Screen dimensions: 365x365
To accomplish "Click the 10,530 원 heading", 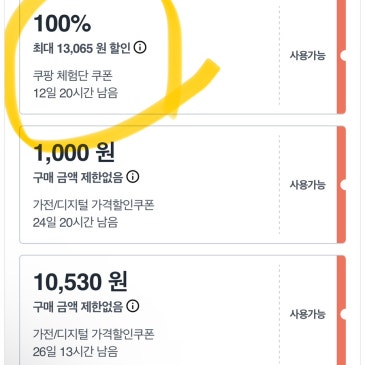I will pos(80,282).
